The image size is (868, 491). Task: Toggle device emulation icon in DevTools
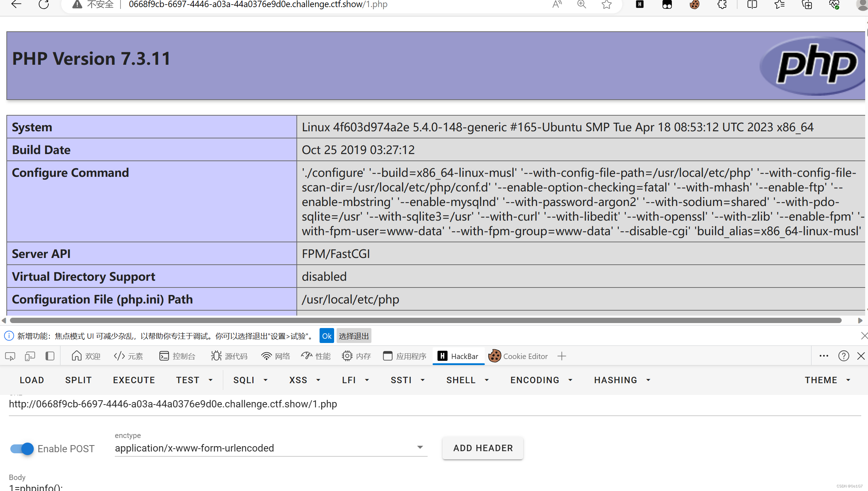[x=30, y=356]
